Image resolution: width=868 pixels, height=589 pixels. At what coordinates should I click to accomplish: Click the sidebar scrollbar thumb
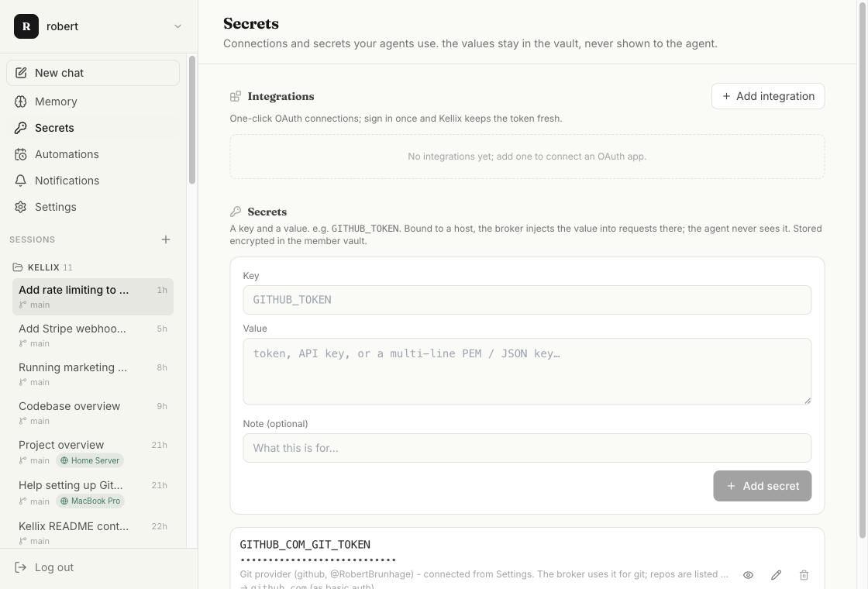pyautogui.click(x=192, y=119)
